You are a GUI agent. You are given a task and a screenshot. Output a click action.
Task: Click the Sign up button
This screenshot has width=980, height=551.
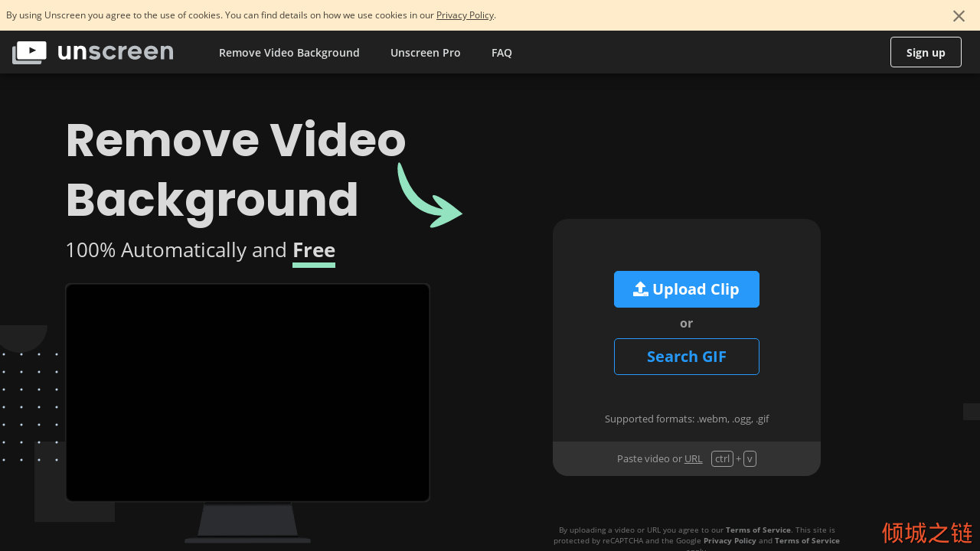point(926,52)
